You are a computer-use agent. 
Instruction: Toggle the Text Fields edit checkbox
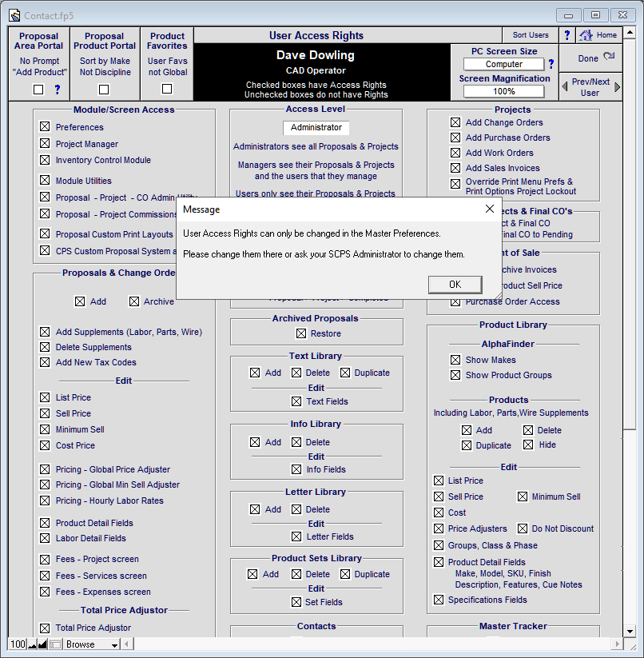point(296,401)
